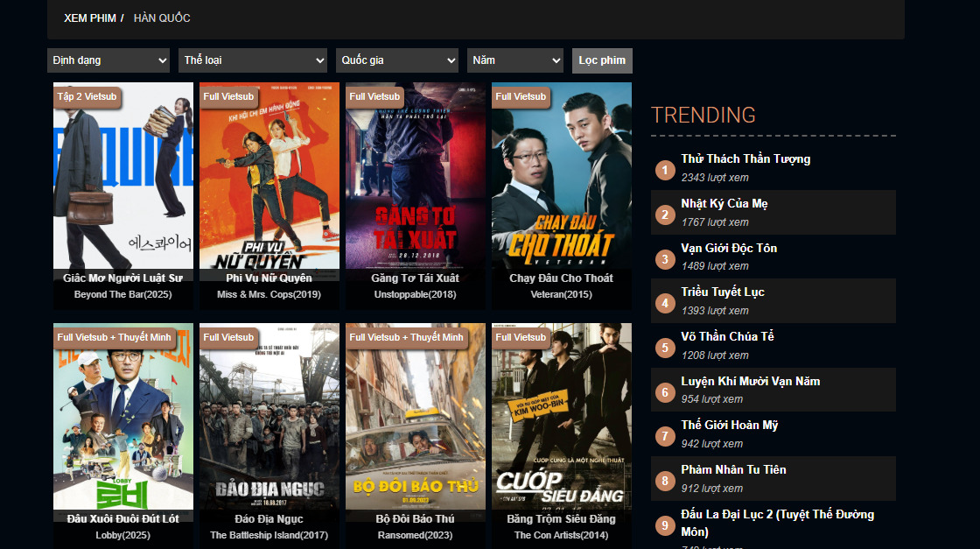This screenshot has width=980, height=549.
Task: Expand the Năm year dropdown
Action: click(x=515, y=60)
